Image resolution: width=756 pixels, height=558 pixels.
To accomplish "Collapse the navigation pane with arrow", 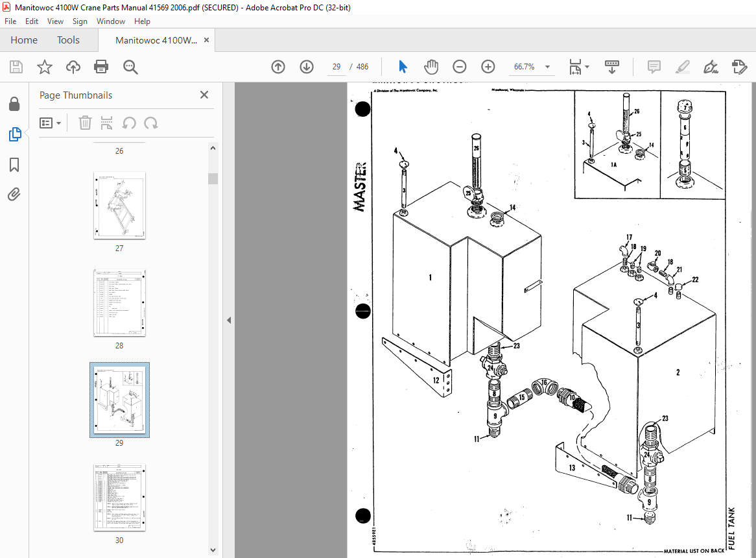I will pos(229,321).
